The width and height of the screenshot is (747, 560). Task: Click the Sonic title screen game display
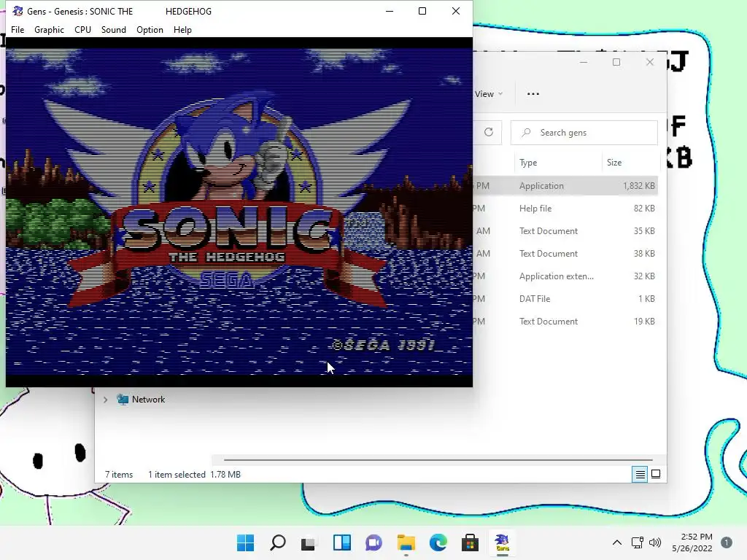[x=239, y=211]
